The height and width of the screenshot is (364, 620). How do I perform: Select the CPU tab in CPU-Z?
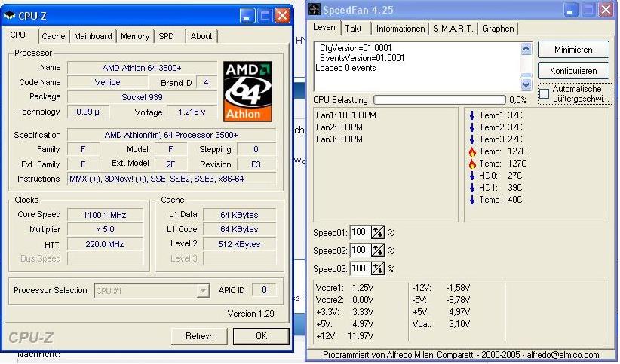(18, 35)
